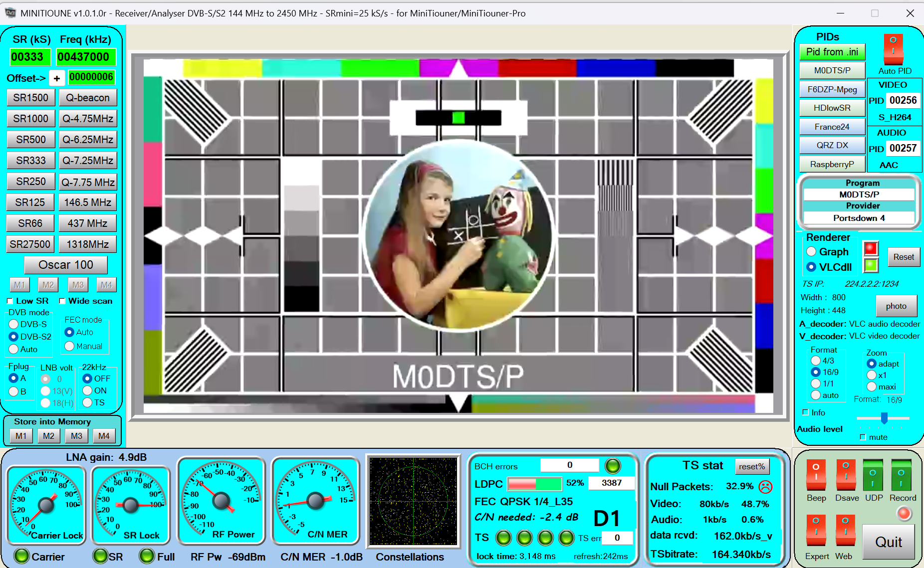This screenshot has width=924, height=568.
Task: Click the Freq (kHz) input field
Action: tap(86, 57)
